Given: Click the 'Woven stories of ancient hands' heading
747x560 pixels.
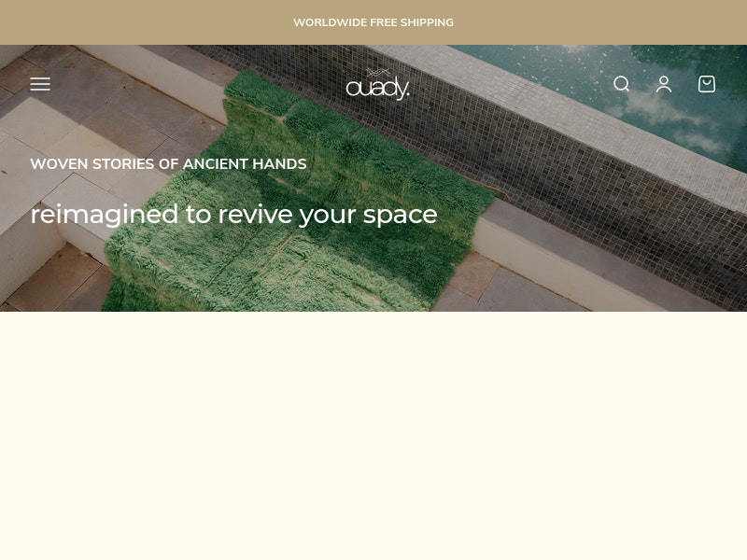Looking at the screenshot, I should (168, 164).
